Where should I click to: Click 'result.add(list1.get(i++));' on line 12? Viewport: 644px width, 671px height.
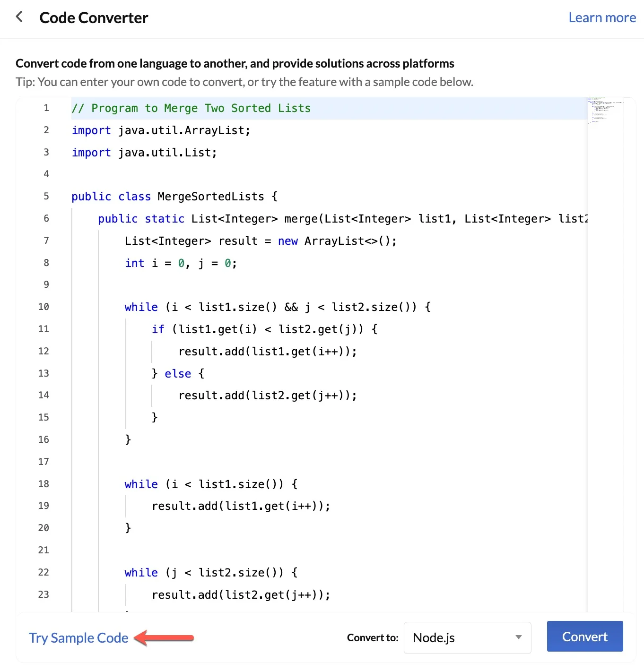[x=268, y=352]
